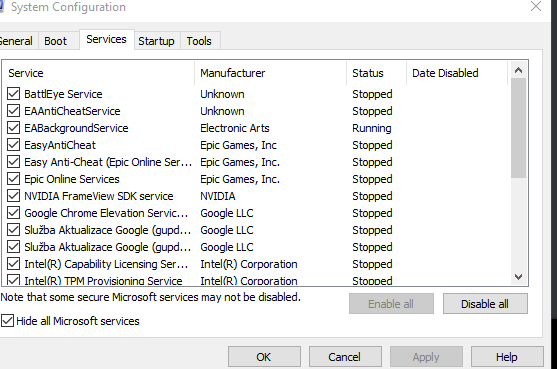Uncheck the Epic Online Services checkbox
557x369 pixels.
point(13,179)
